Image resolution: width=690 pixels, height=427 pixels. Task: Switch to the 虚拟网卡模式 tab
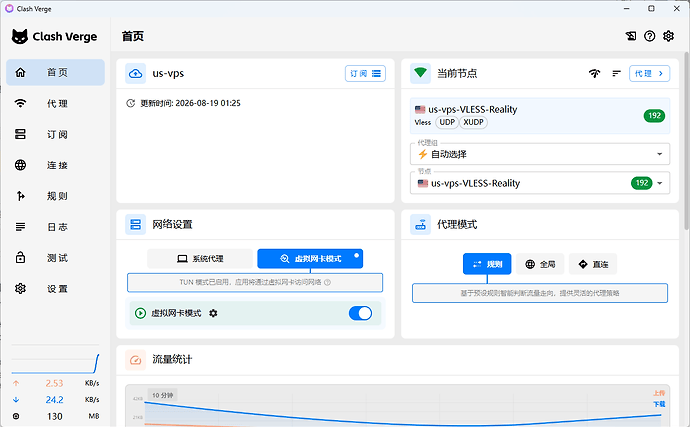(310, 259)
